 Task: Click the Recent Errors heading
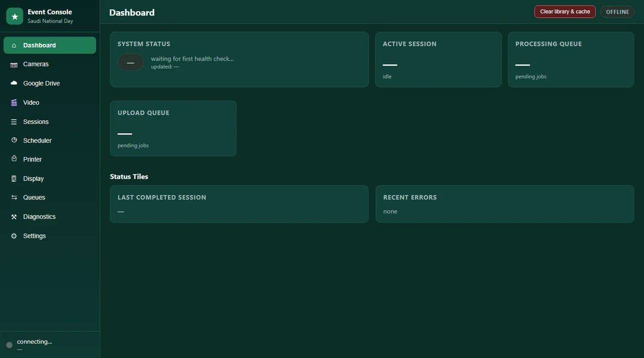(410, 197)
